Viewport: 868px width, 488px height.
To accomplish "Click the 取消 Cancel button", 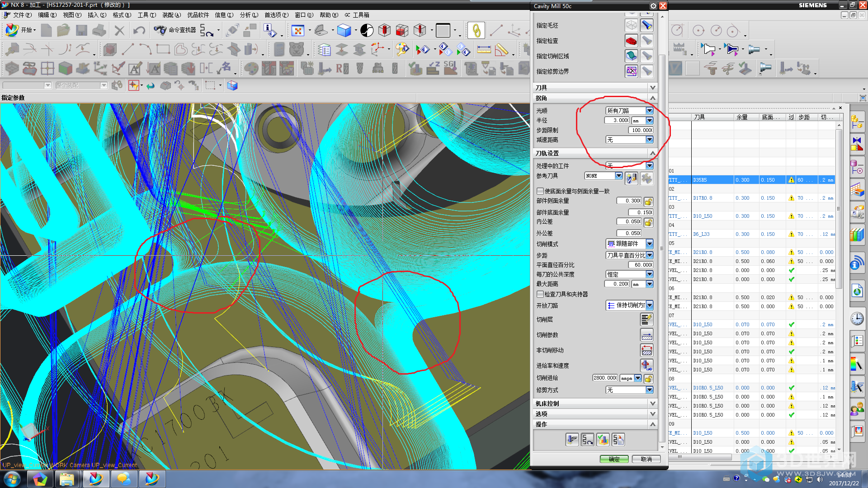I will pyautogui.click(x=646, y=459).
